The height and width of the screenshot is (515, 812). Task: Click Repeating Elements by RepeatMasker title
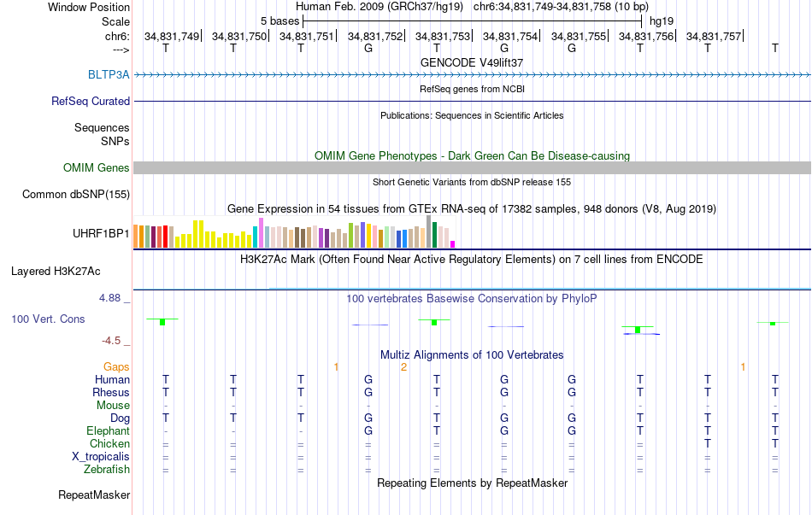(473, 483)
